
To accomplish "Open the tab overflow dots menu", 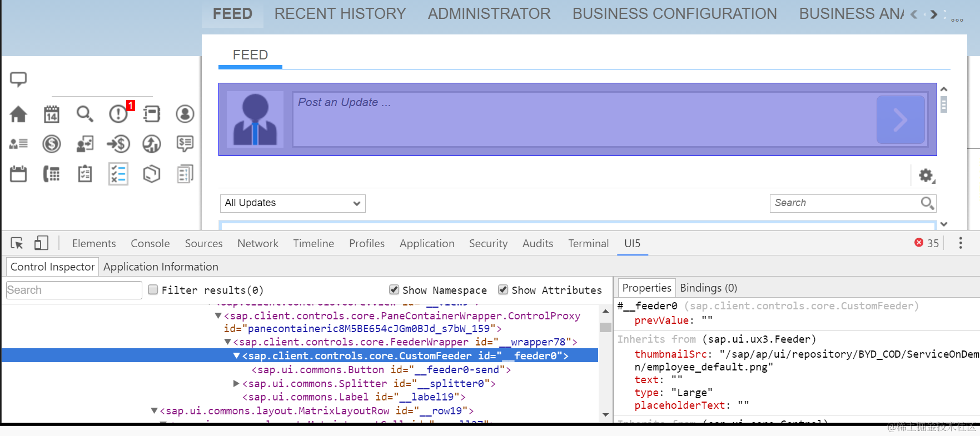I will point(957,20).
